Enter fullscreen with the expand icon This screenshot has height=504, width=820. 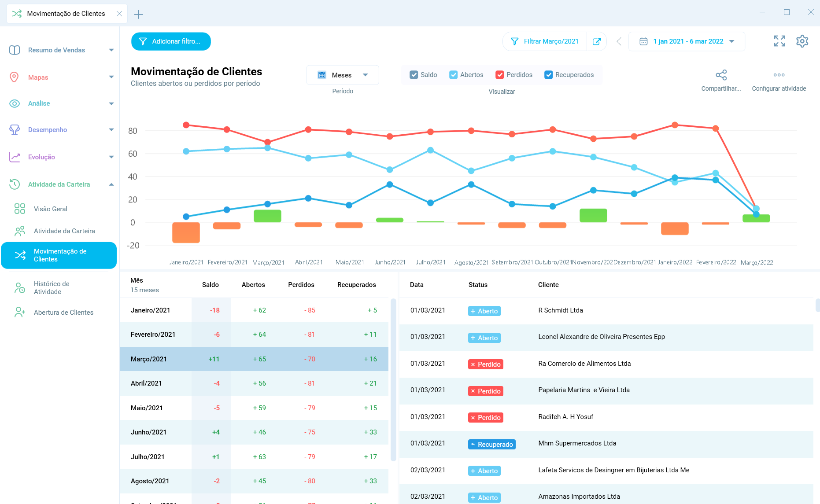(779, 41)
